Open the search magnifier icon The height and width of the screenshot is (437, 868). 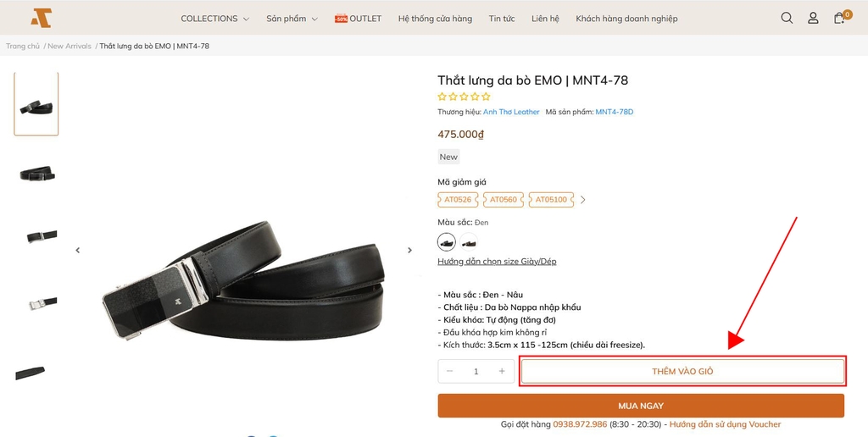(787, 19)
